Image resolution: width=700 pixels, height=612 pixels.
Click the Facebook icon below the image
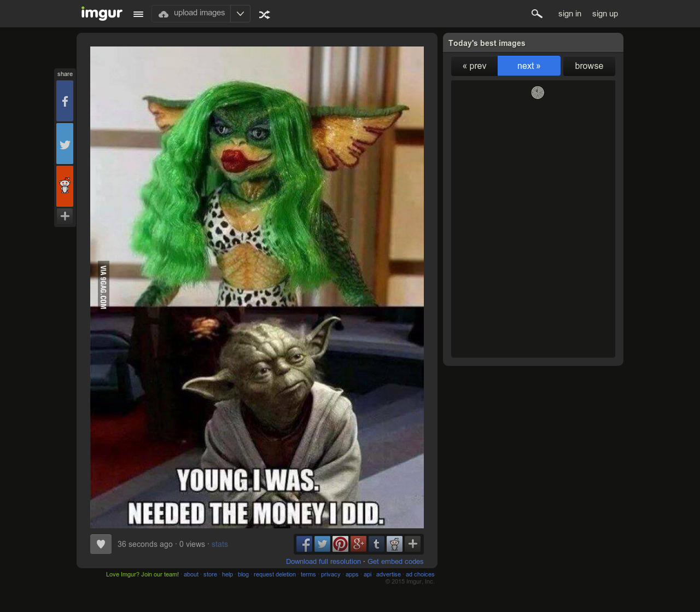[304, 544]
